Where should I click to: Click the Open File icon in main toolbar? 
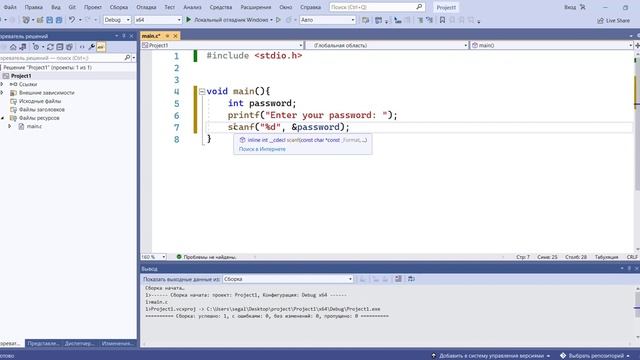[40, 20]
